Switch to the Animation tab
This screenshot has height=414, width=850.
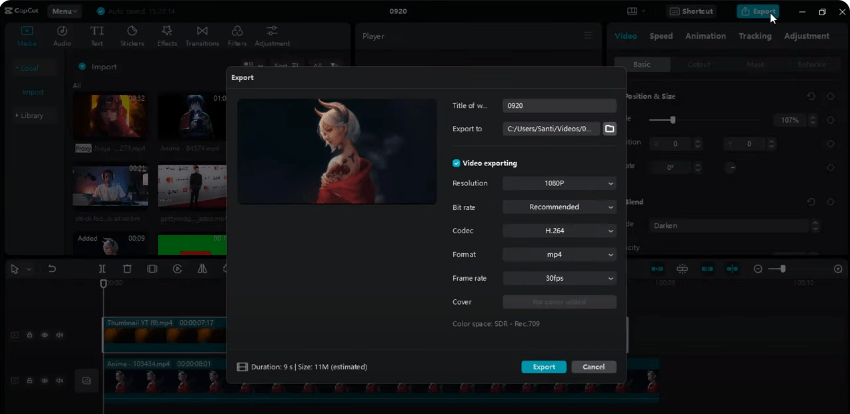pyautogui.click(x=705, y=36)
